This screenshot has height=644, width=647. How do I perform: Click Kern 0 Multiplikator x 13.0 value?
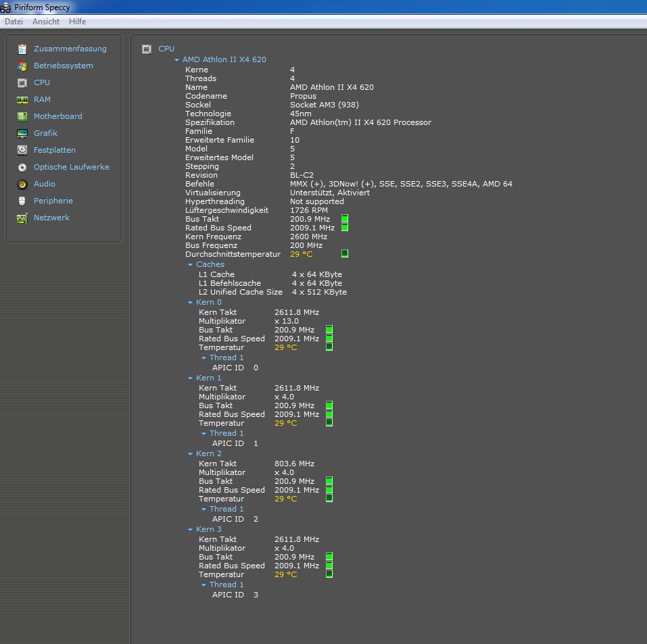click(x=287, y=322)
